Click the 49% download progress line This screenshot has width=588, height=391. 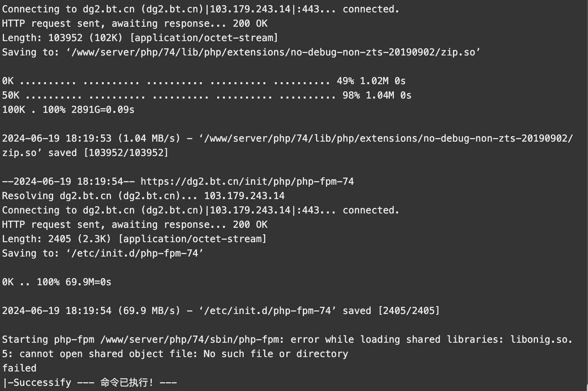(x=204, y=81)
